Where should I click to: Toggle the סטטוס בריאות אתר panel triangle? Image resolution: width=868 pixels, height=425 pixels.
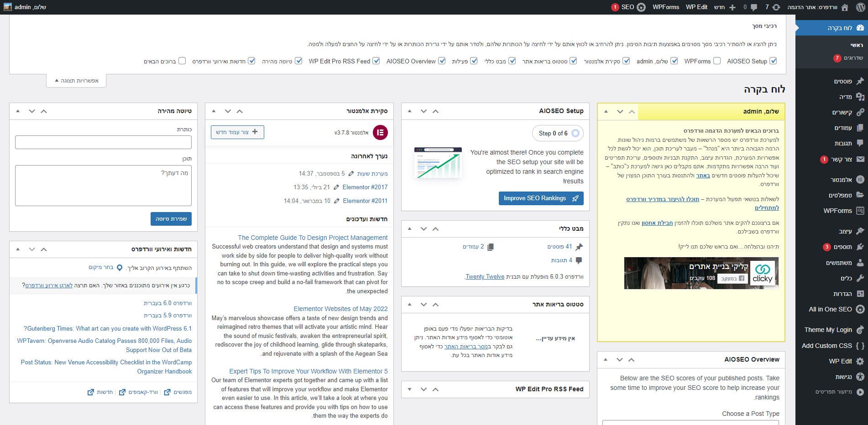[409, 304]
